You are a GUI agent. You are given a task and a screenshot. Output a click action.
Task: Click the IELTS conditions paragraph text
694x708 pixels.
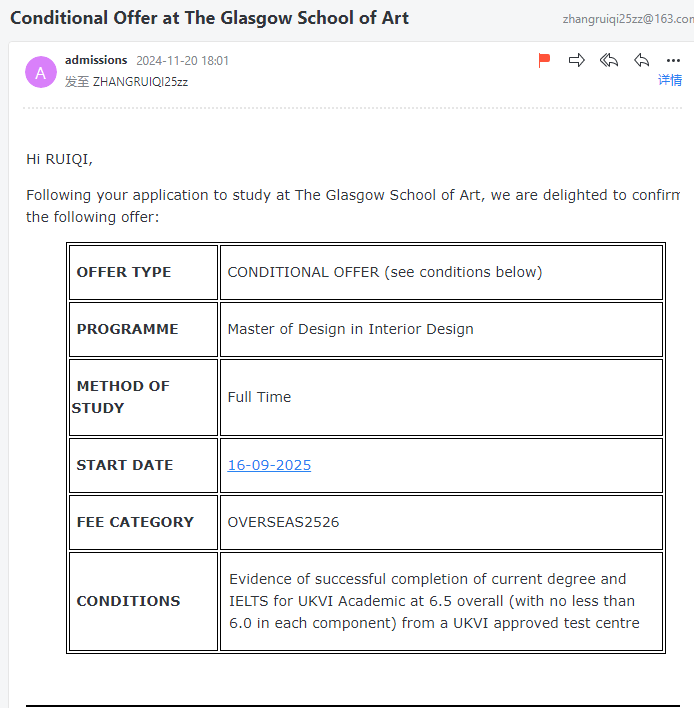pos(433,601)
